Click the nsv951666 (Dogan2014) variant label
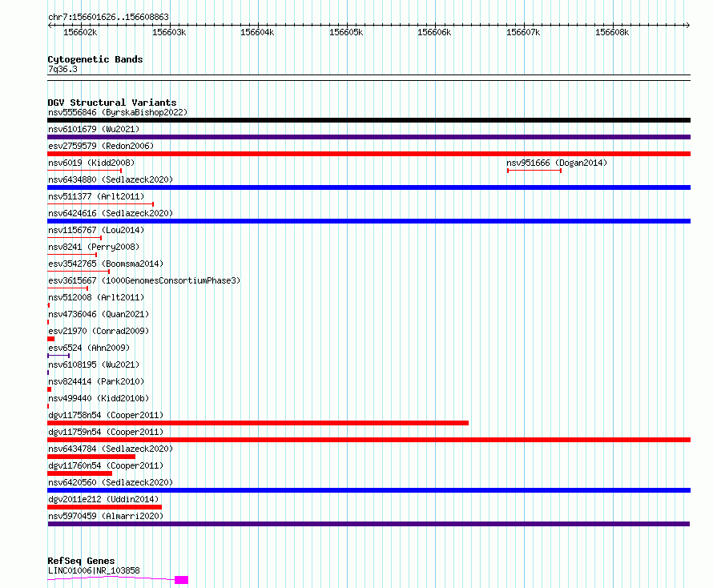This screenshot has height=588, width=713. tap(557, 163)
